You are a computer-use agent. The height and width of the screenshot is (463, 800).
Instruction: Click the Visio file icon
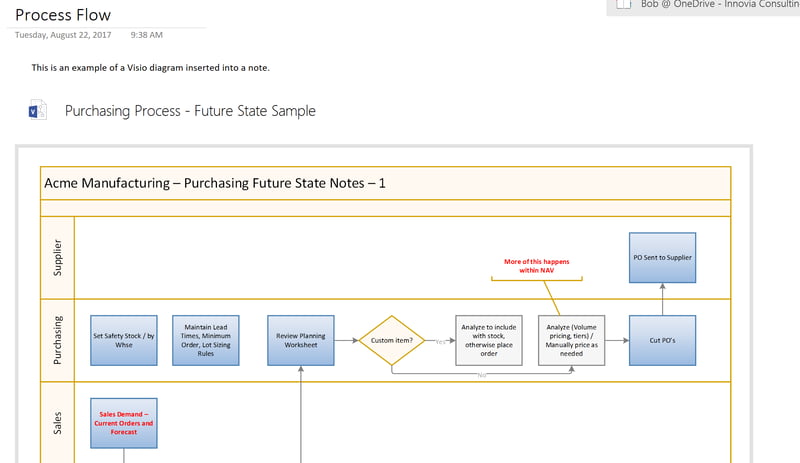[39, 110]
